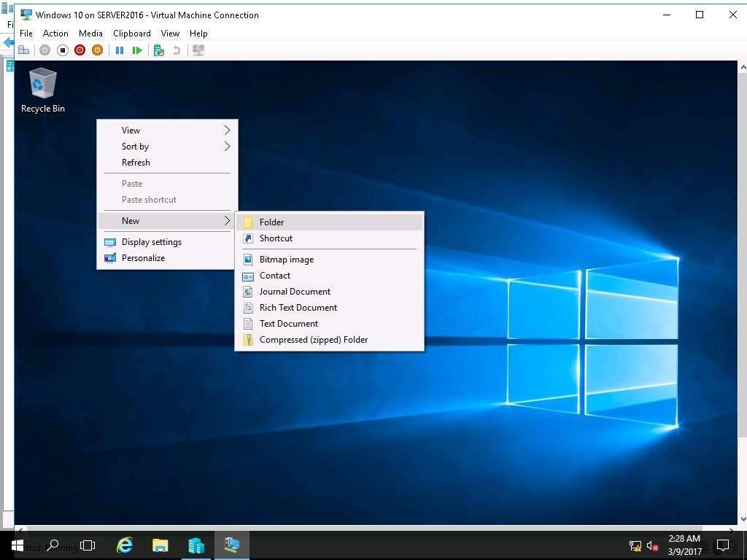Create a new Compressed (zipped) Folder
747x560 pixels.
[329, 340]
